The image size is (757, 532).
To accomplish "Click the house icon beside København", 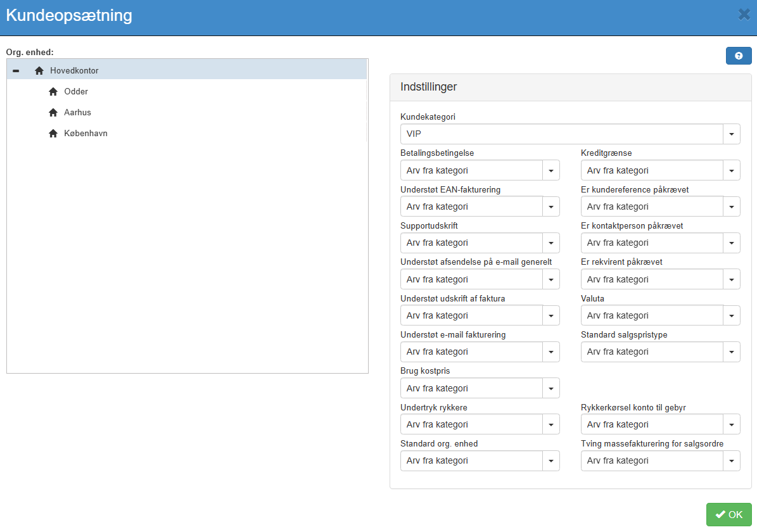I will coord(53,134).
